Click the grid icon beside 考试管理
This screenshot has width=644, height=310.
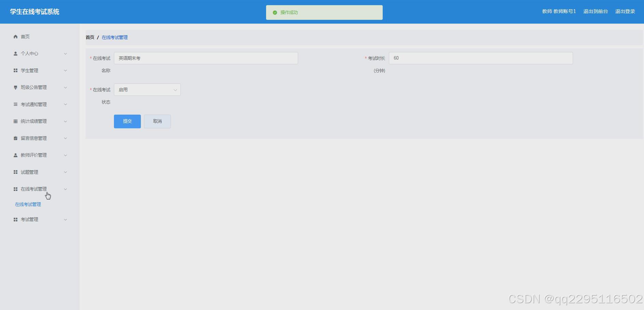point(15,220)
